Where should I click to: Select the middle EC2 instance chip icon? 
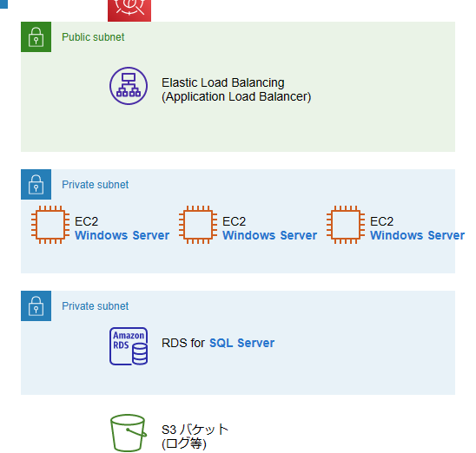198,225
